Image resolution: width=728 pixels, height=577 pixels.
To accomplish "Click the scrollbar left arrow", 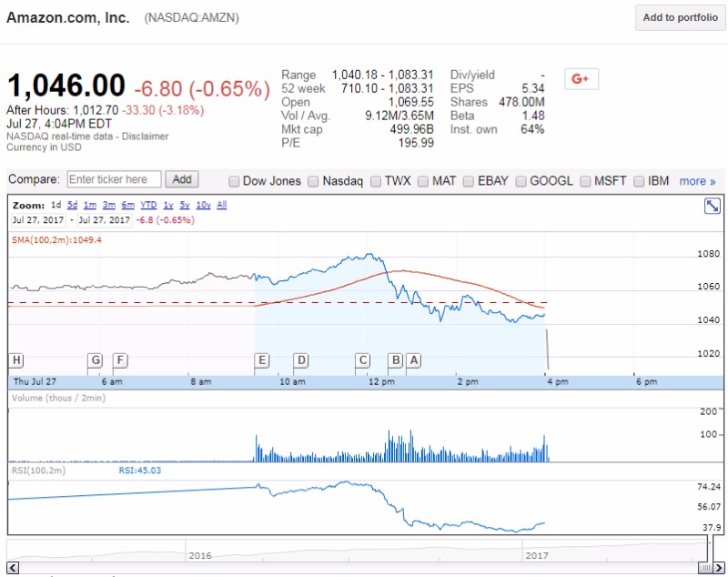I will click(x=13, y=567).
